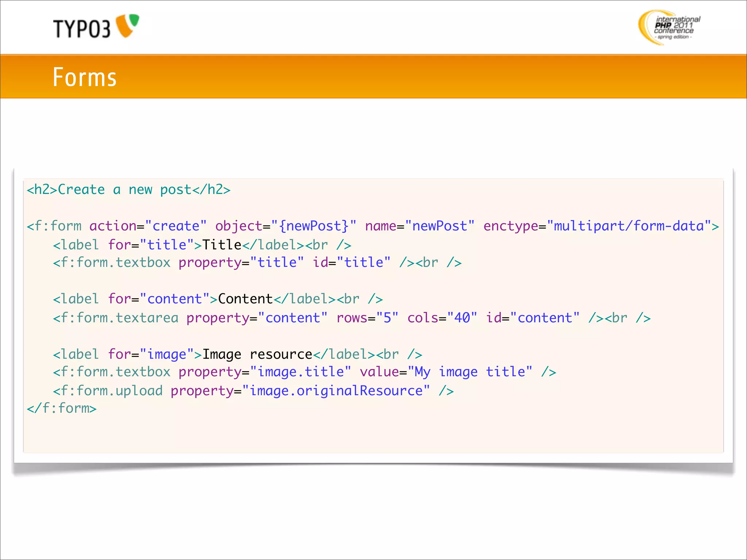Click the label line for="content"
Viewport: 747px width, 560px height.
(218, 299)
